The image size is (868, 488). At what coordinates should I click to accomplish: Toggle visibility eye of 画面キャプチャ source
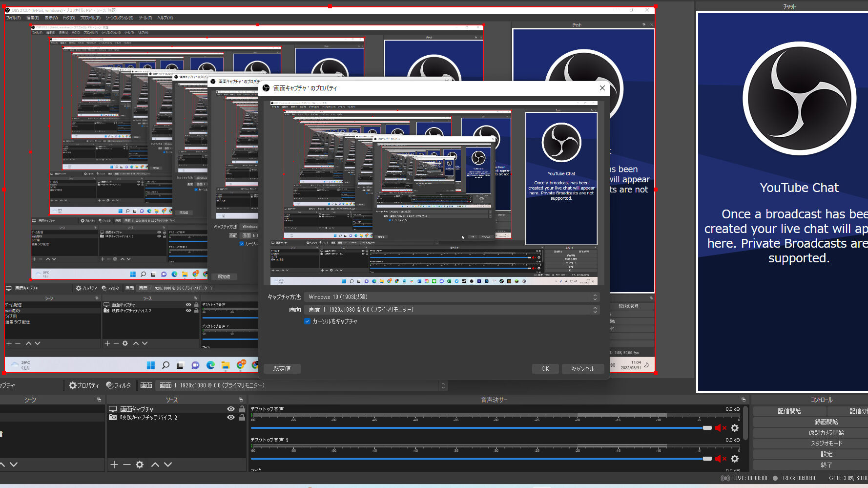point(231,409)
